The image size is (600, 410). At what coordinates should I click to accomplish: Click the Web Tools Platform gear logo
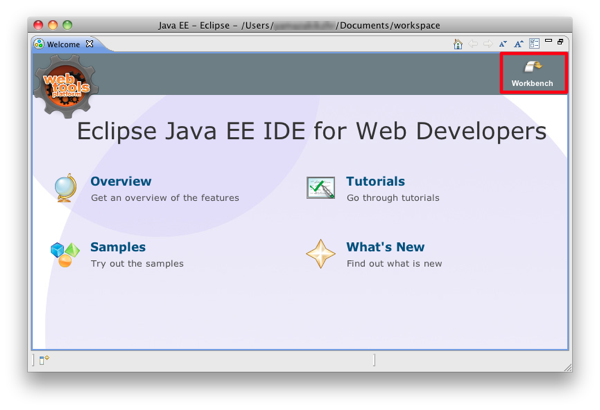pos(66,86)
